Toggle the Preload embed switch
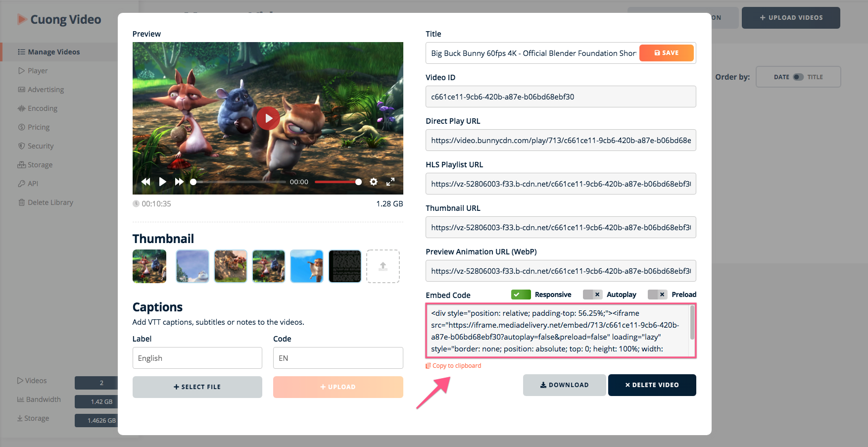 (x=658, y=295)
